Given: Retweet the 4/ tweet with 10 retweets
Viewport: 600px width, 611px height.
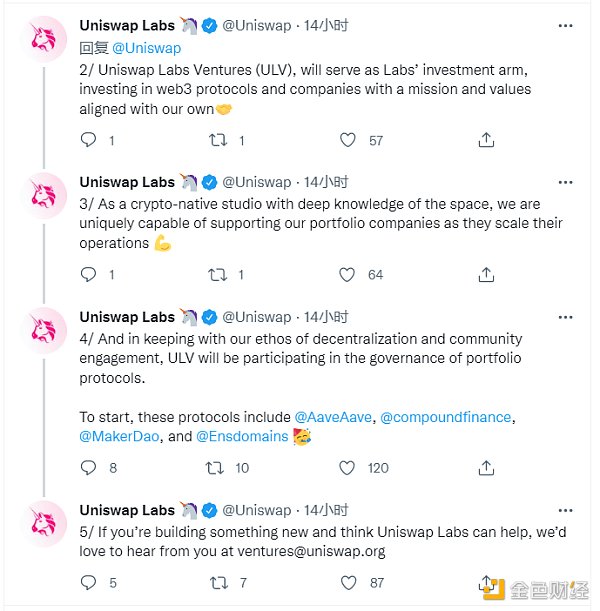Looking at the screenshot, I should point(215,467).
